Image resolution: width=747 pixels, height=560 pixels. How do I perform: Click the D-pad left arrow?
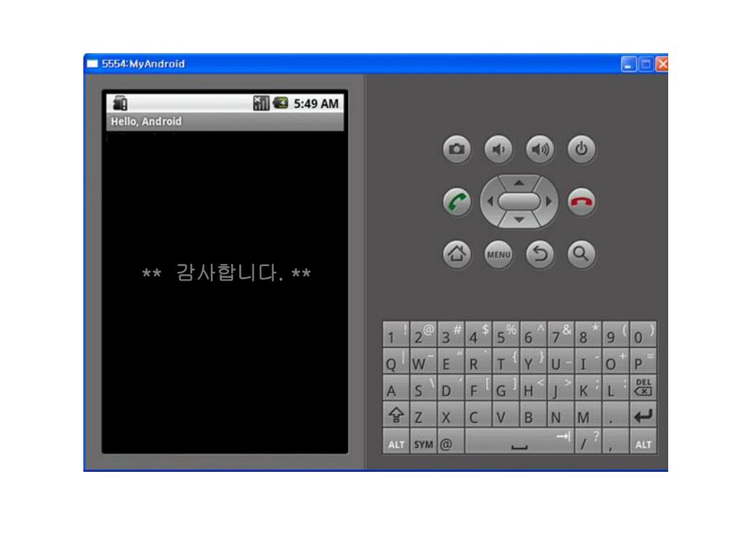(489, 201)
